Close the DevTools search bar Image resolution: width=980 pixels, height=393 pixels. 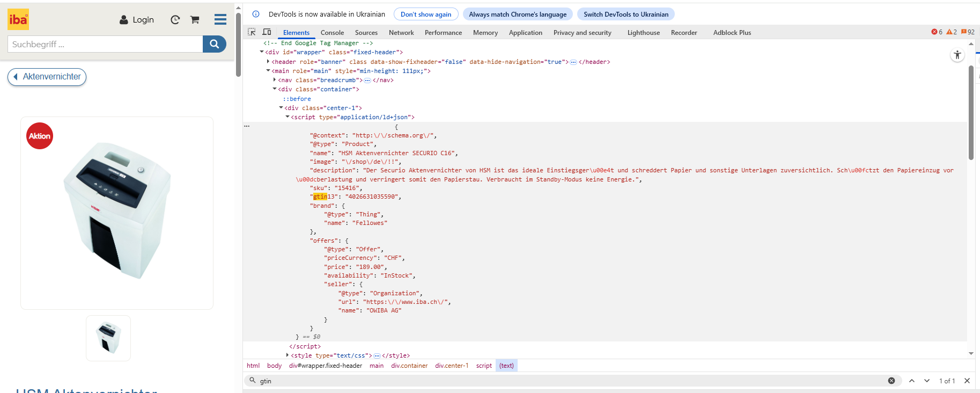[967, 381]
